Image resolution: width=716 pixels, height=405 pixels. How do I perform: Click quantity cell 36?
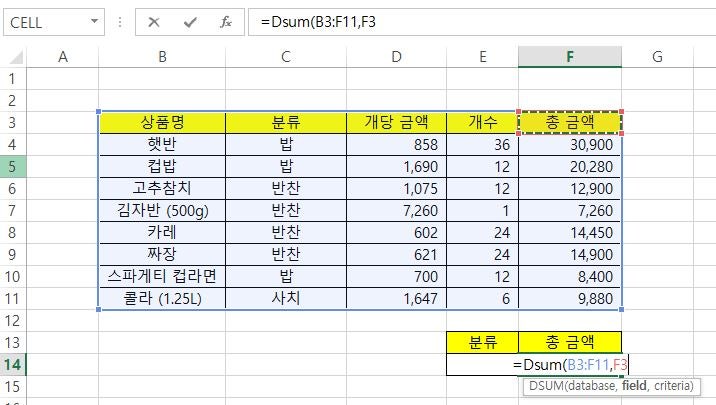(483, 145)
